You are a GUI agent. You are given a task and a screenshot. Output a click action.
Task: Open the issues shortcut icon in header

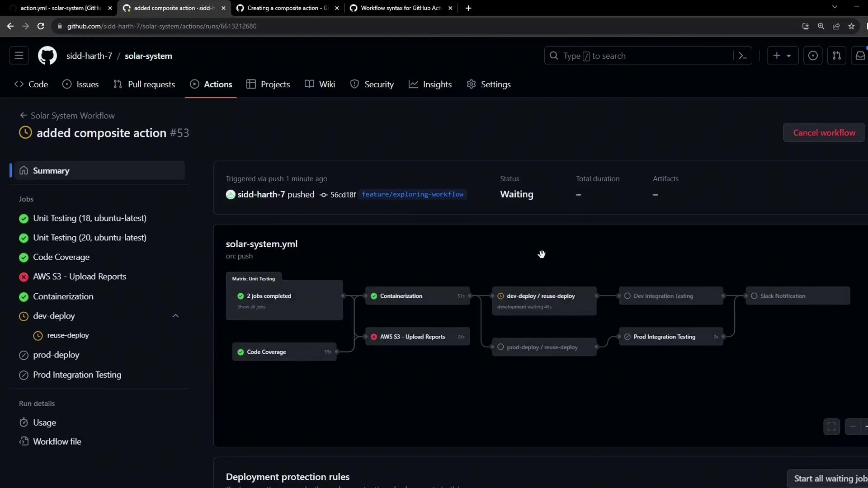812,56
